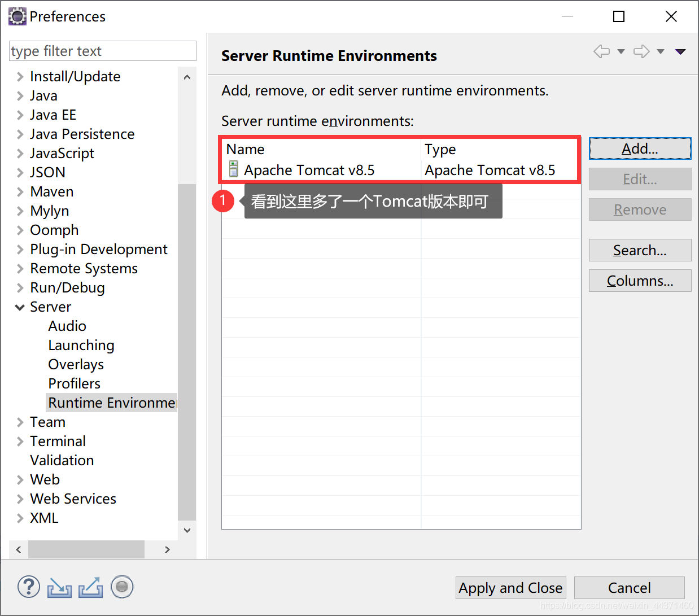Click the Columns... button
The image size is (699, 616).
[640, 281]
